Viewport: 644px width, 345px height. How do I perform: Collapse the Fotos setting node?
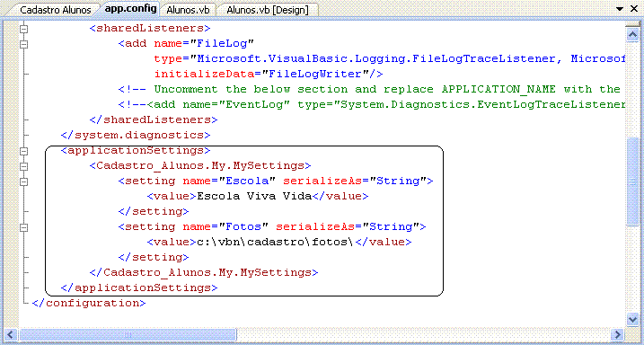click(24, 227)
